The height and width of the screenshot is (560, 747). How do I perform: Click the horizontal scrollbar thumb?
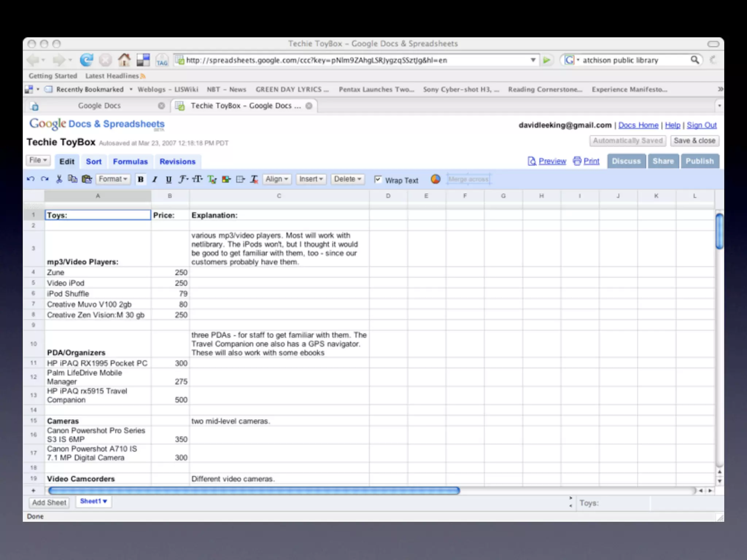click(253, 491)
